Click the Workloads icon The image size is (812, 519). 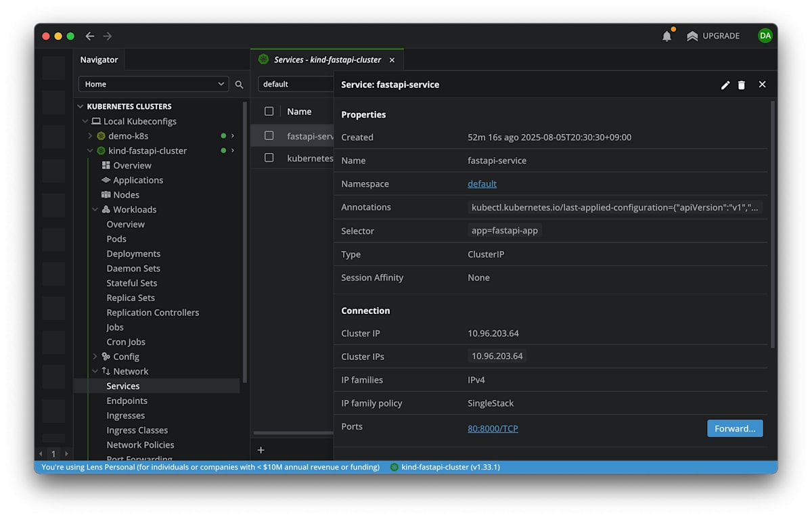coord(106,210)
